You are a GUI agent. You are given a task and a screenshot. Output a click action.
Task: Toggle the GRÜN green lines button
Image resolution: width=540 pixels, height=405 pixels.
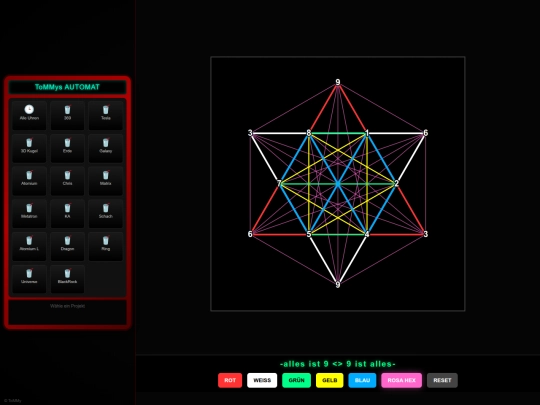[x=297, y=380]
